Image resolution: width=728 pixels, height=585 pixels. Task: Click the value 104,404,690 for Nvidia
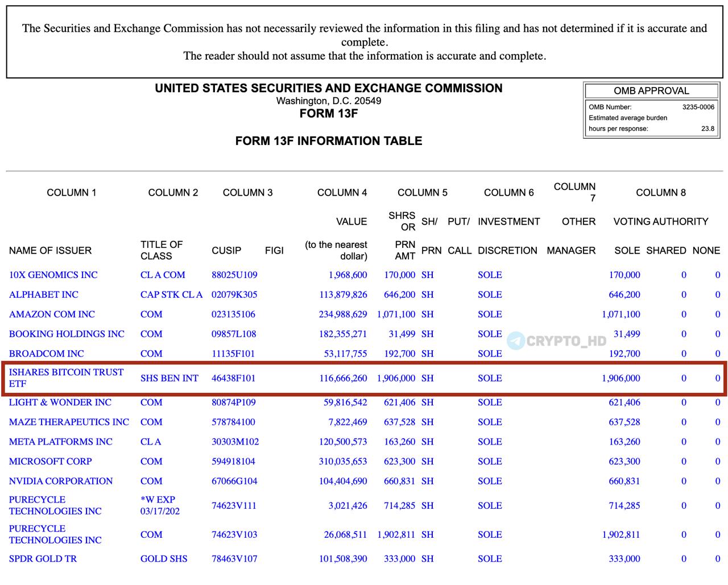tap(343, 480)
